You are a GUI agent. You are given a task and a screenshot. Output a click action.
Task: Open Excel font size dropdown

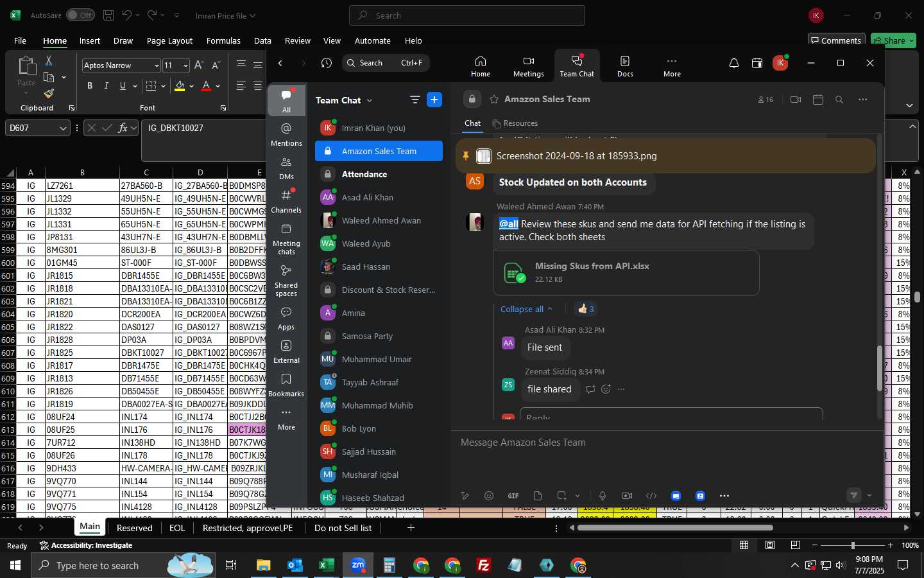[x=185, y=66]
